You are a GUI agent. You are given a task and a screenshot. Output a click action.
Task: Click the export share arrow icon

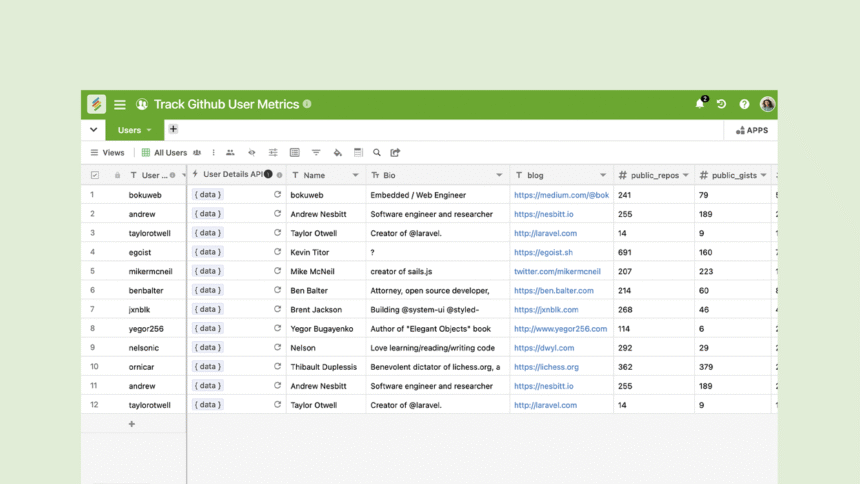pos(395,153)
